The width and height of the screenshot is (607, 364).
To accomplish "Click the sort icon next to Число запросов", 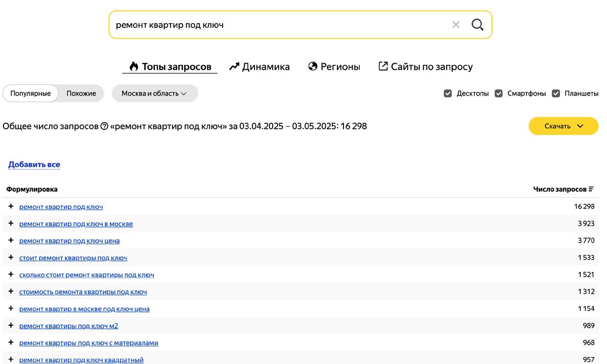I will (x=591, y=190).
